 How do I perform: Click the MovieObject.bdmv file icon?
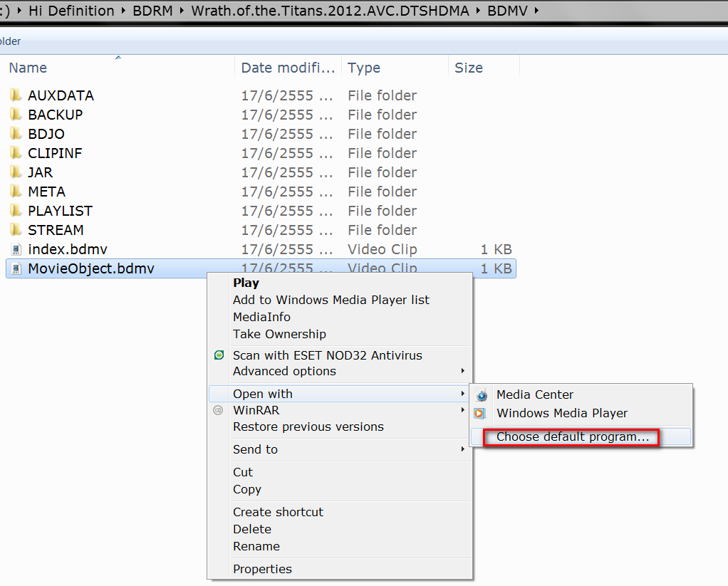pos(16,268)
